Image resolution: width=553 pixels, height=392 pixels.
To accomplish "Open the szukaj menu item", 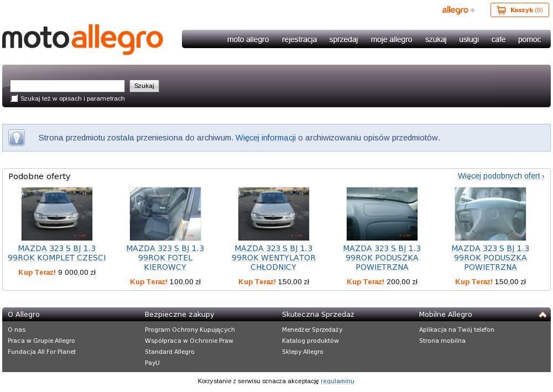I will 436,39.
